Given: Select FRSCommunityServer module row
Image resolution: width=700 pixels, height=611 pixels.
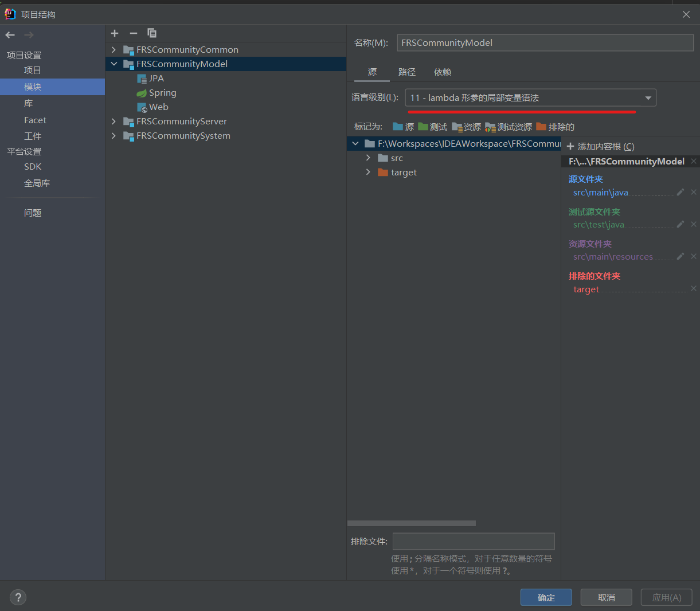Looking at the screenshot, I should point(226,122).
